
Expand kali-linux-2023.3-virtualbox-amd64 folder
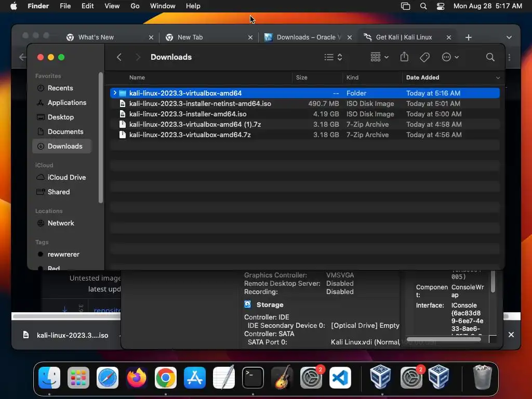pyautogui.click(x=115, y=93)
